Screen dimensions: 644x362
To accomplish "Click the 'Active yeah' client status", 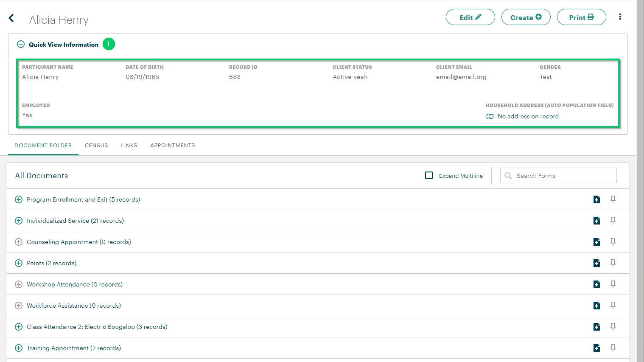I will [350, 77].
